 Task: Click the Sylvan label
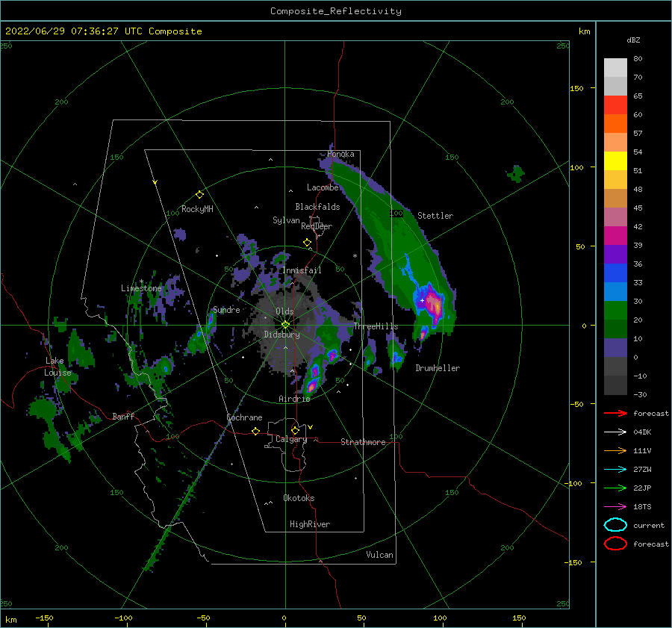(286, 220)
